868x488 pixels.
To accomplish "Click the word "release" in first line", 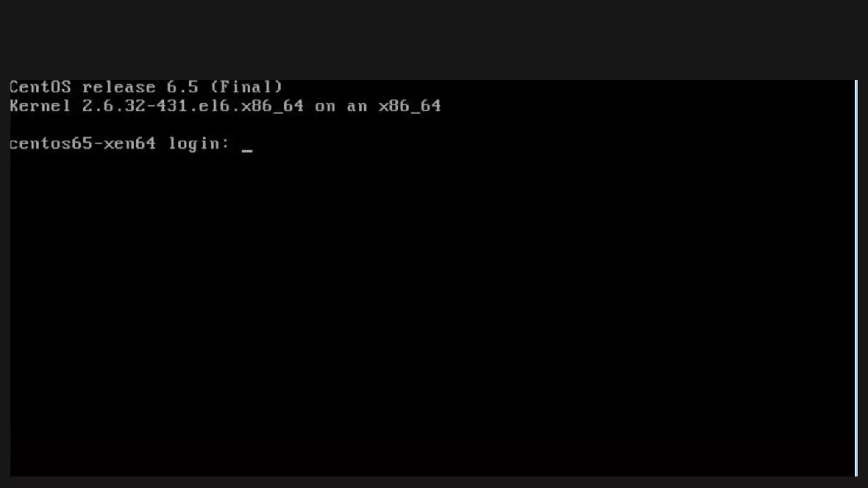I will tap(119, 87).
